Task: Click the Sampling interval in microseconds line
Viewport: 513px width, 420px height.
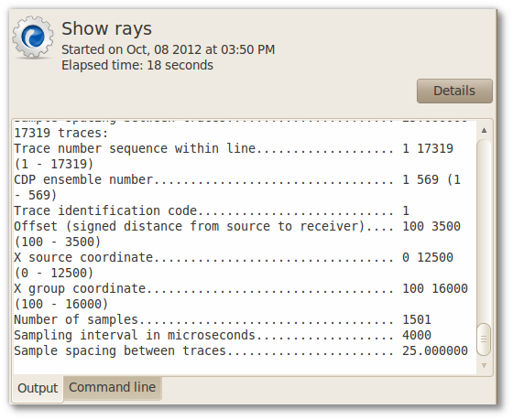Action: tap(223, 335)
